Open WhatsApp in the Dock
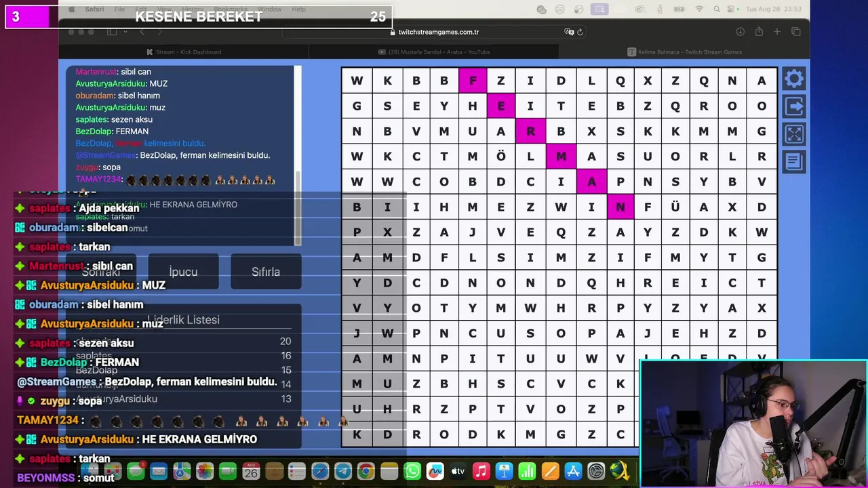The height and width of the screenshot is (488, 868). tap(412, 471)
